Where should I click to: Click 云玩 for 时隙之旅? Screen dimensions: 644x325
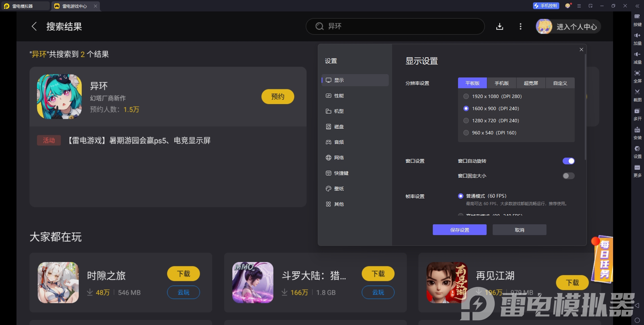[184, 292]
